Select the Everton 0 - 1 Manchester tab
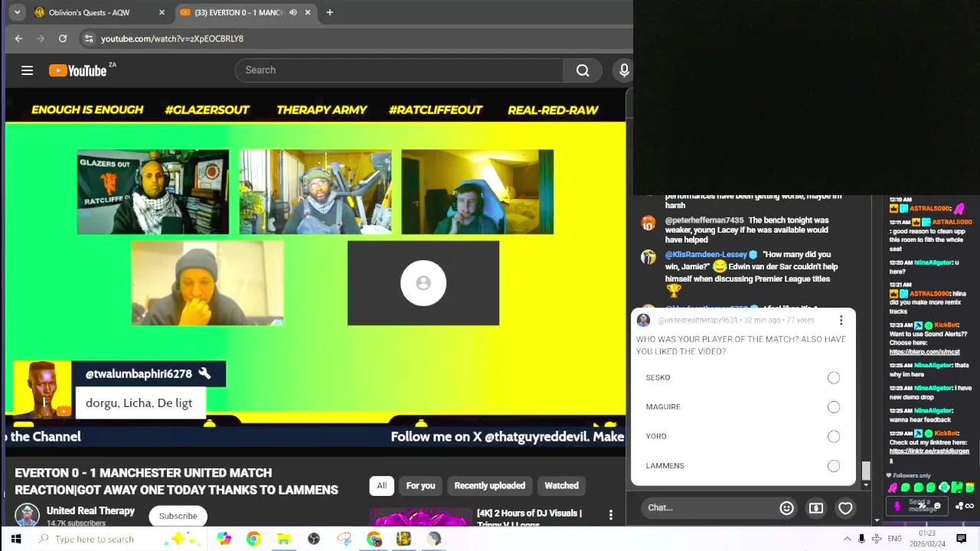 246,12
